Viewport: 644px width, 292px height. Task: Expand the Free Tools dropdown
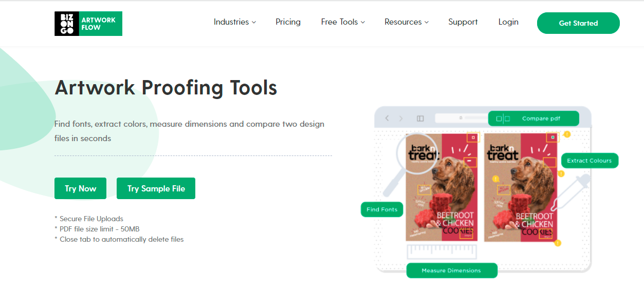click(343, 22)
